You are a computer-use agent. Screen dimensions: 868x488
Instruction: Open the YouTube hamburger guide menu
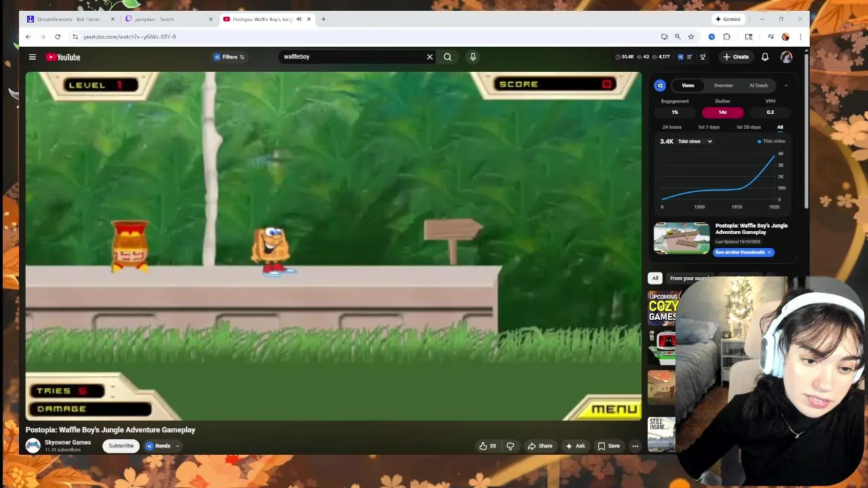[32, 57]
